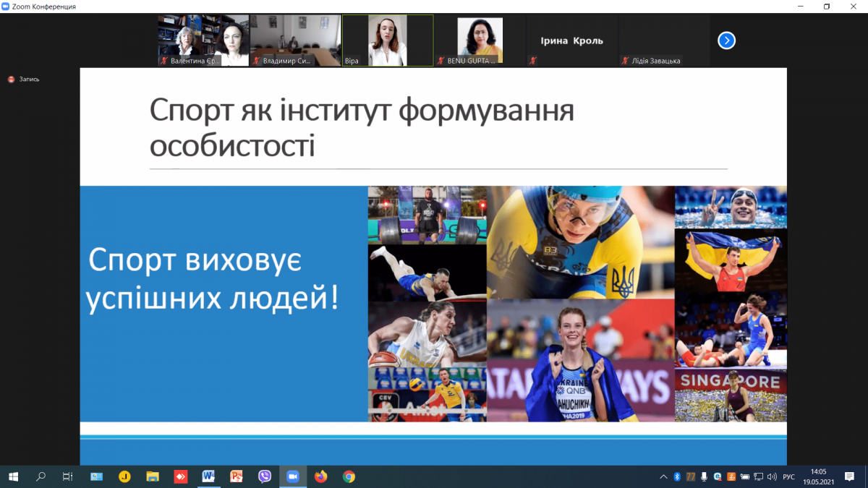Viewport: 868px width, 488px height.
Task: Switch the РУС input language indicator
Action: pos(788,476)
